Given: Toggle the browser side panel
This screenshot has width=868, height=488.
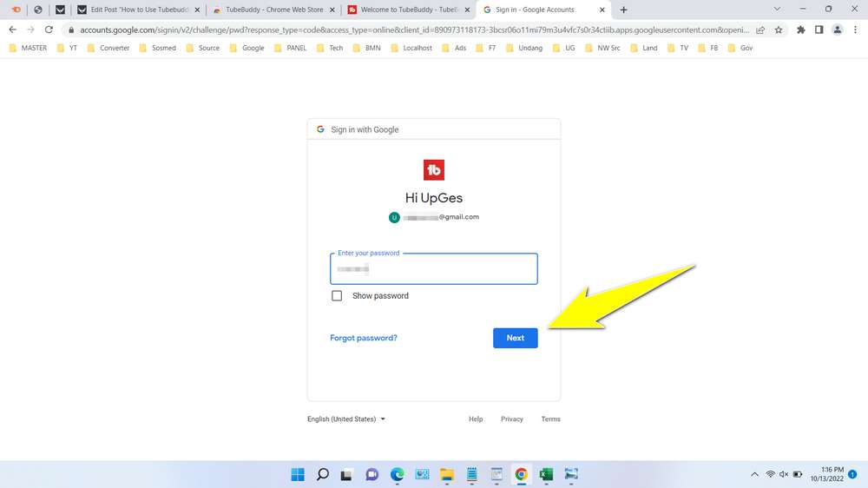Looking at the screenshot, I should pyautogui.click(x=819, y=30).
